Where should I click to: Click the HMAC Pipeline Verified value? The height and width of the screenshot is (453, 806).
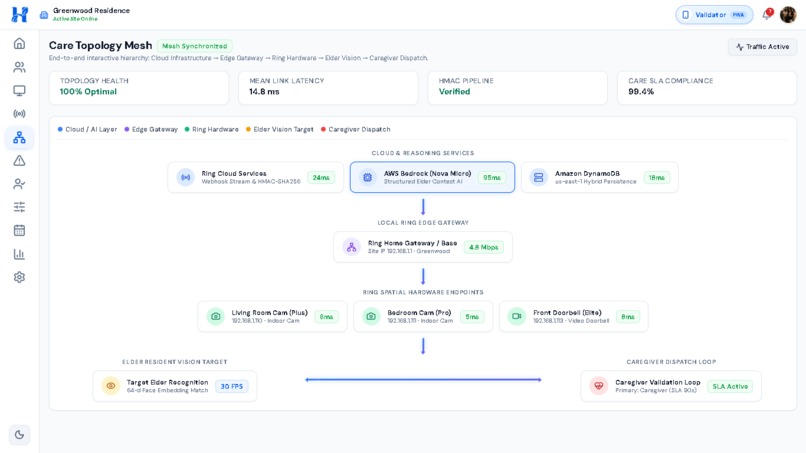[x=454, y=92]
